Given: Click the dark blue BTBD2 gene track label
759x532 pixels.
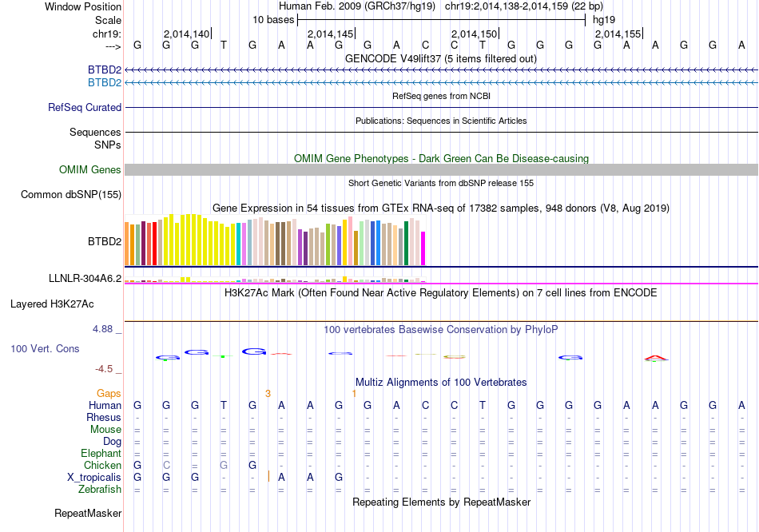Looking at the screenshot, I should click(x=104, y=70).
